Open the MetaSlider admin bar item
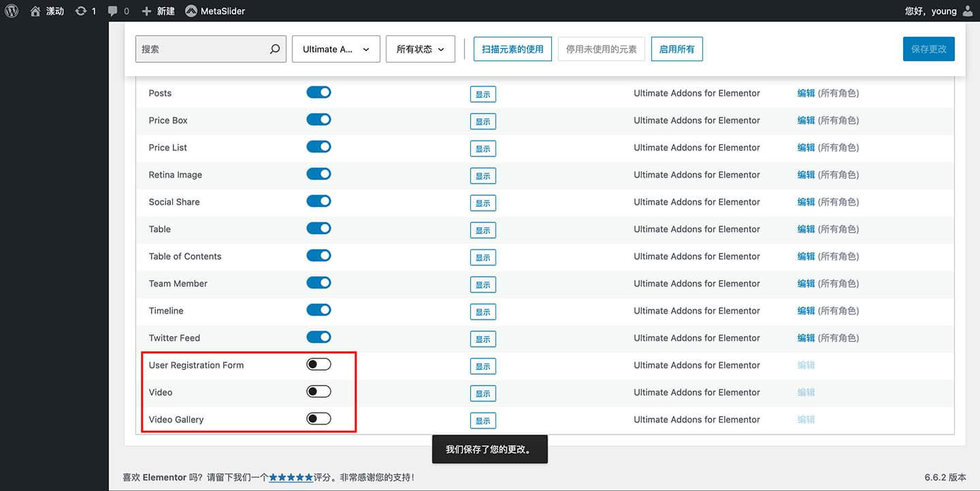Image resolution: width=980 pixels, height=491 pixels. click(215, 11)
